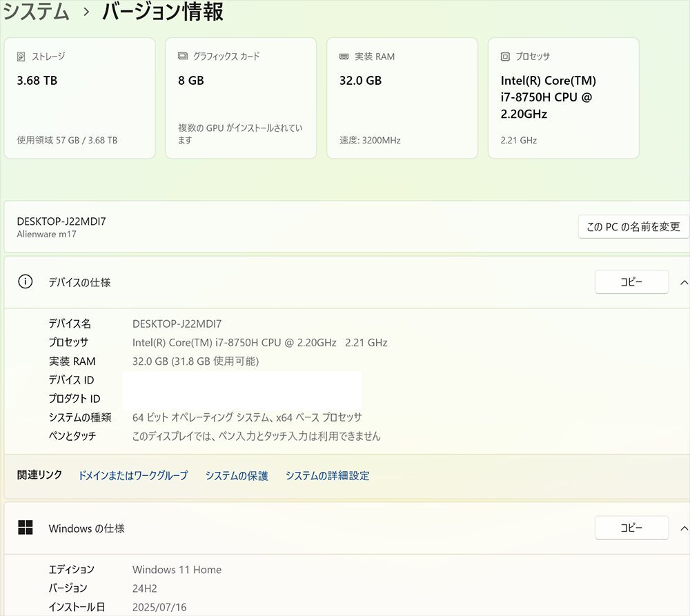Image resolution: width=690 pixels, height=616 pixels.
Task: Click the info icon beside デバイスの仕様
Action: coord(26,282)
